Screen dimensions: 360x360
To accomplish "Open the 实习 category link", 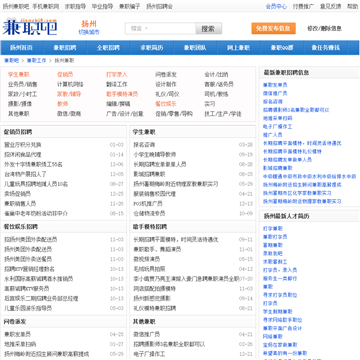I will (x=210, y=104).
